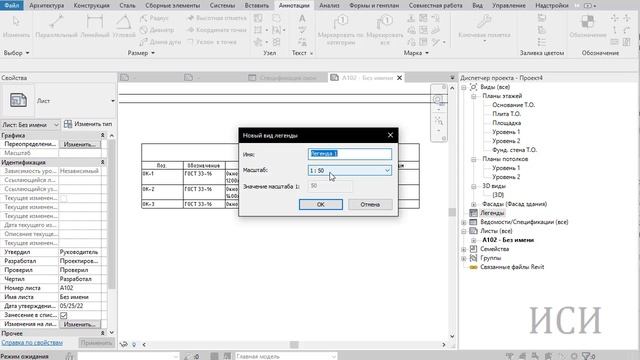The height and width of the screenshot is (360, 640).
Task: Click the Легенды icon in project browser
Action: [x=473, y=213]
